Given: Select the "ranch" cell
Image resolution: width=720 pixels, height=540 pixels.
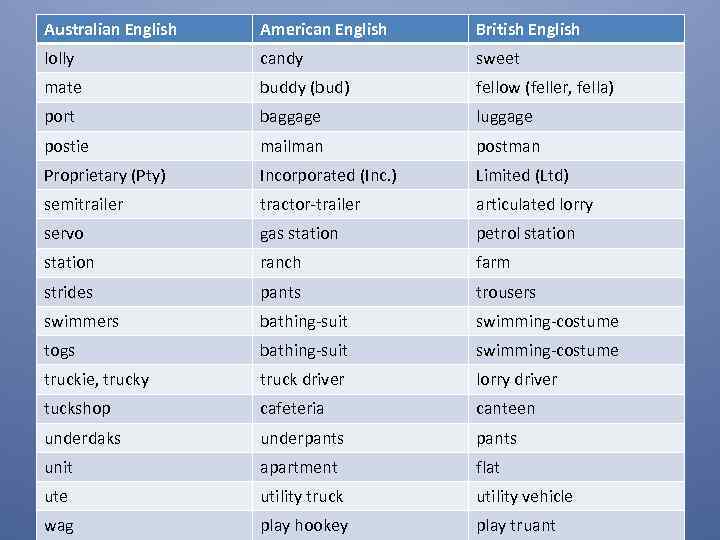Looking at the screenshot, I should (280, 262).
